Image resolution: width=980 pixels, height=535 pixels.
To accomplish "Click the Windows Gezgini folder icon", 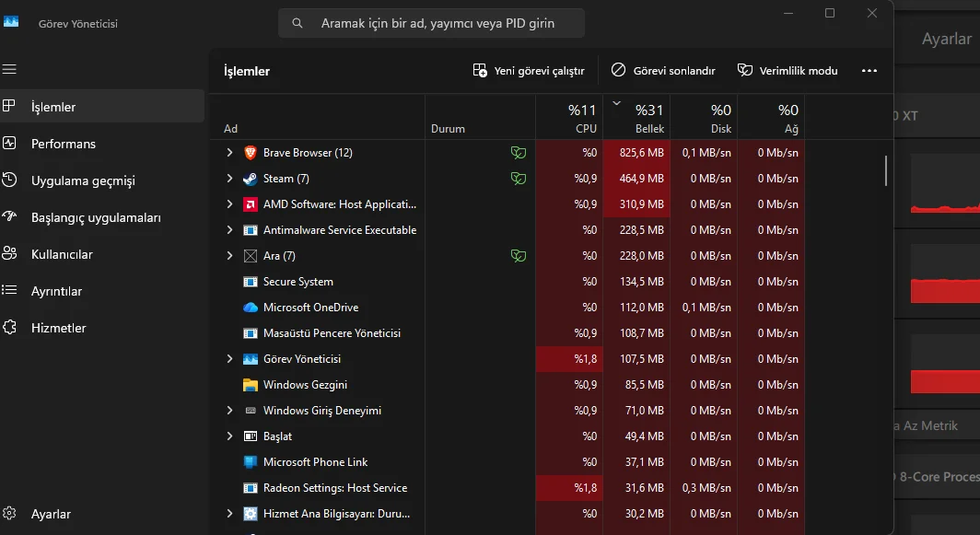I will (251, 385).
